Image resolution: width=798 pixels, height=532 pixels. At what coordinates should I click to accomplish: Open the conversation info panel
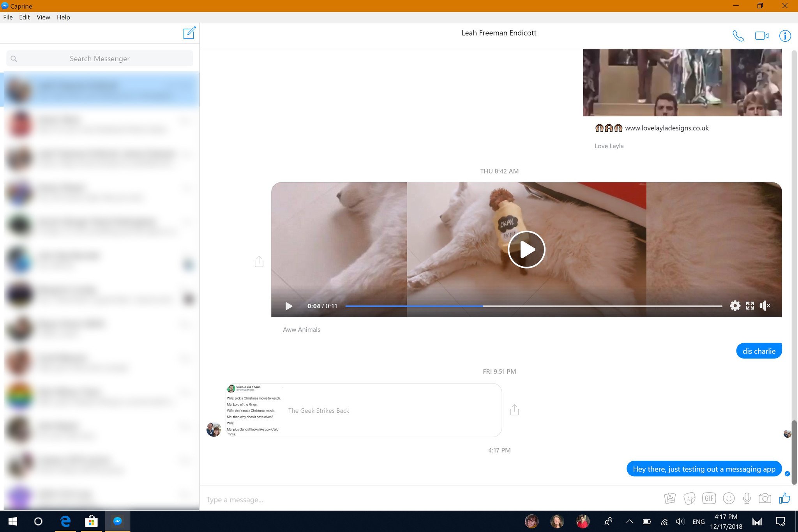(785, 36)
